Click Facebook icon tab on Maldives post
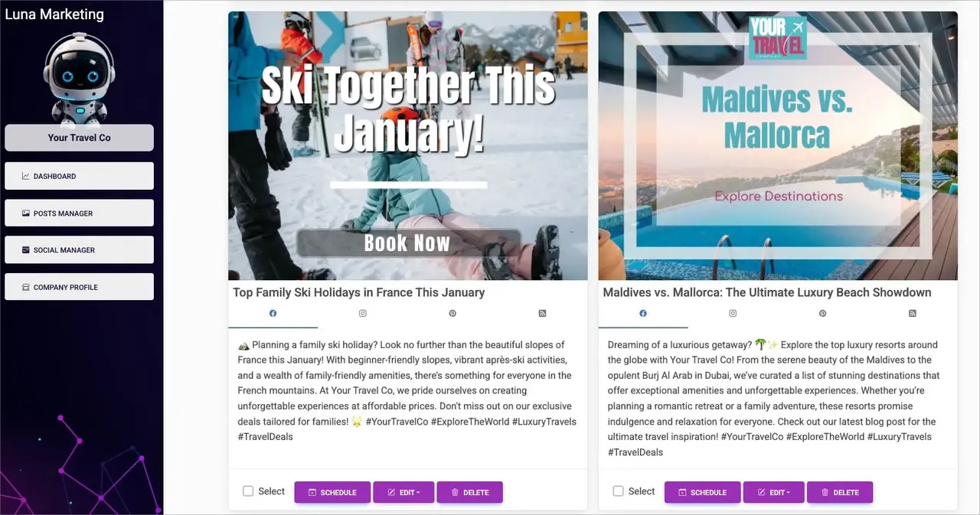 click(643, 314)
